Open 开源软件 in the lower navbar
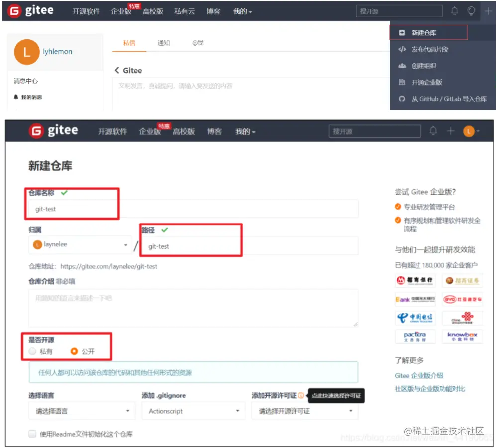This screenshot has width=496, height=448. pos(112,132)
